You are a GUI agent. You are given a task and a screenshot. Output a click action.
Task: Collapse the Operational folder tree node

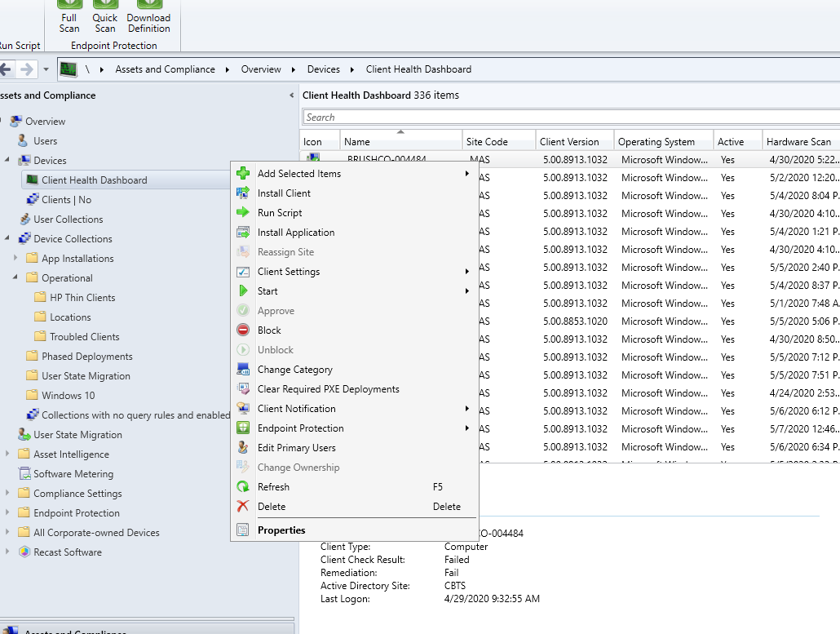tap(15, 278)
